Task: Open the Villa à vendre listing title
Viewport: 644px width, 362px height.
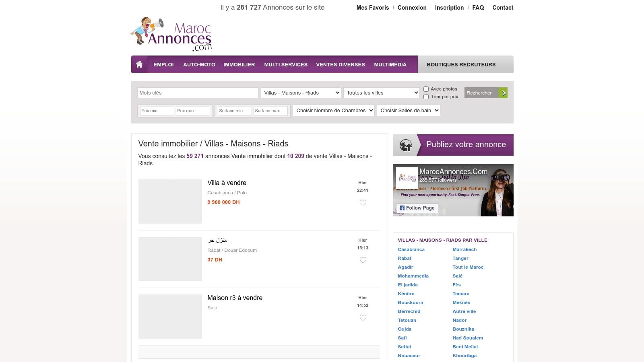Action: pos(227,183)
